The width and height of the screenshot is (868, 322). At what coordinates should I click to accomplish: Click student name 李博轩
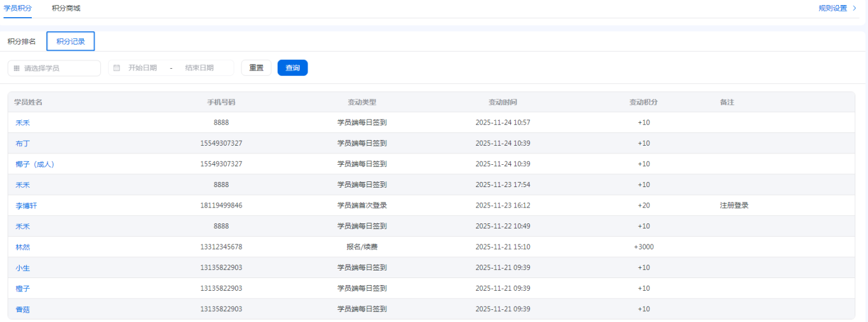click(26, 206)
